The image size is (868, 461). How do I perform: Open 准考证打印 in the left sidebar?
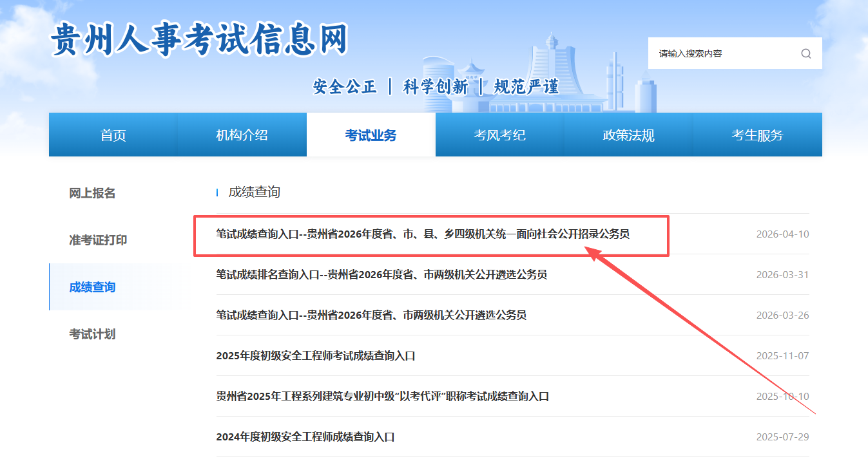click(98, 240)
